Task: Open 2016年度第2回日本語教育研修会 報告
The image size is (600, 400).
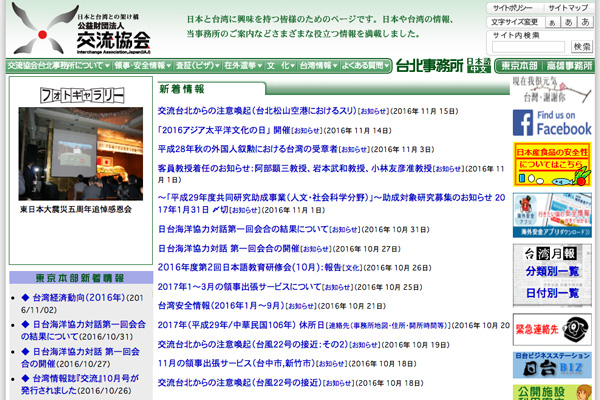Action: click(x=249, y=268)
